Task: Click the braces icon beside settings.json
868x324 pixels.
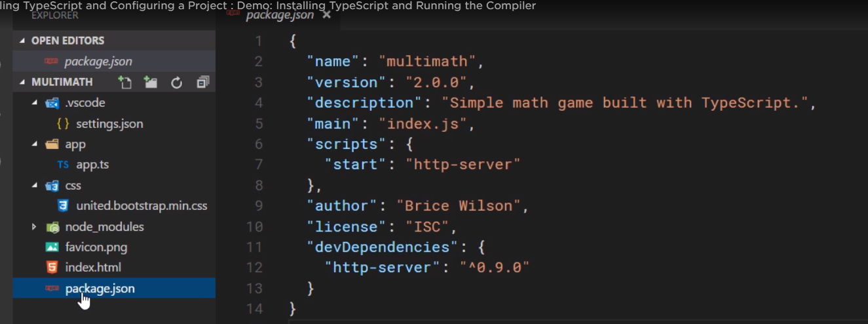Action: (63, 123)
